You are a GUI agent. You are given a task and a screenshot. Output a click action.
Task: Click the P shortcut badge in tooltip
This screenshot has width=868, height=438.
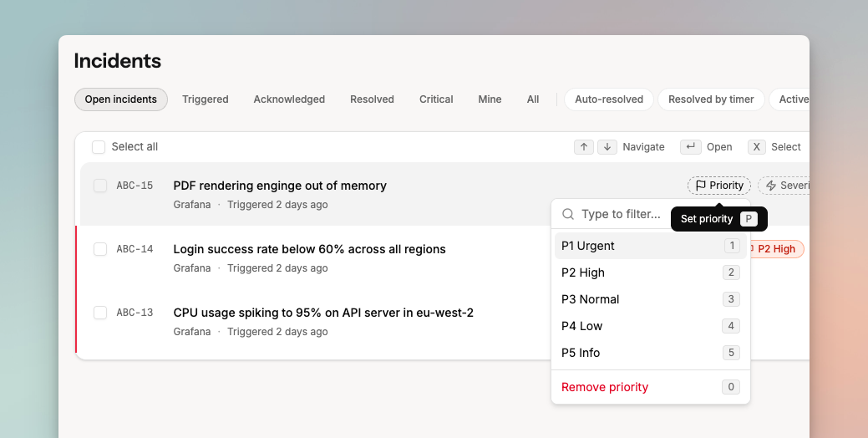(749, 219)
